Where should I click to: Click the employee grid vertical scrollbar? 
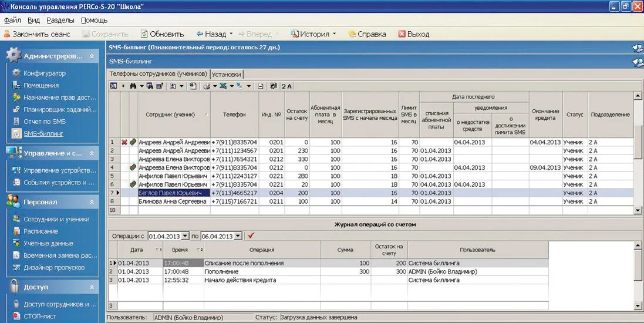[x=638, y=153]
